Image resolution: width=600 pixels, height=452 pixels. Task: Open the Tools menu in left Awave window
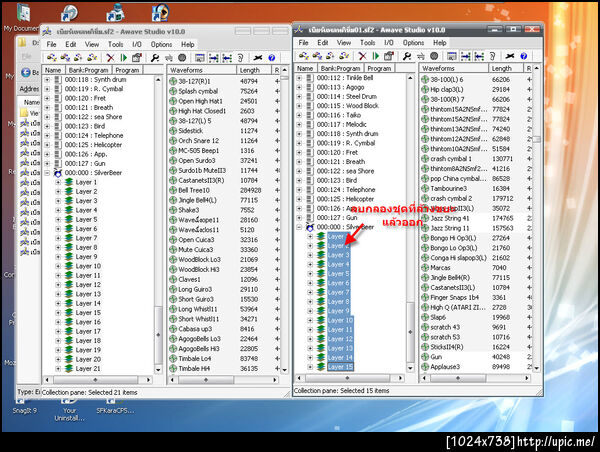(115, 44)
